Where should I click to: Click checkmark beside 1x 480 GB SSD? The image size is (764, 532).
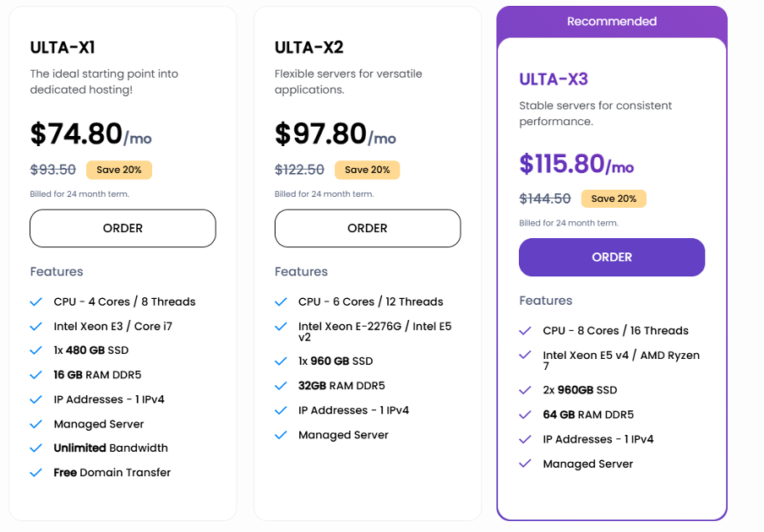pos(35,350)
